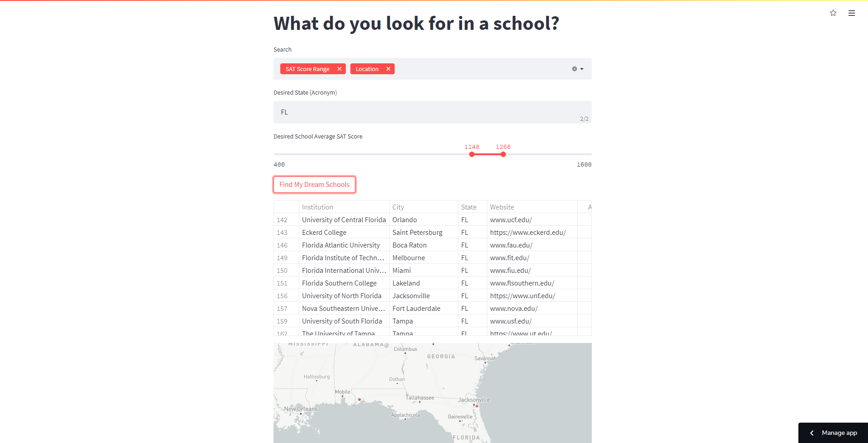868x443 pixels.
Task: Click the www.nova.edu/ website cell
Action: 532,308
